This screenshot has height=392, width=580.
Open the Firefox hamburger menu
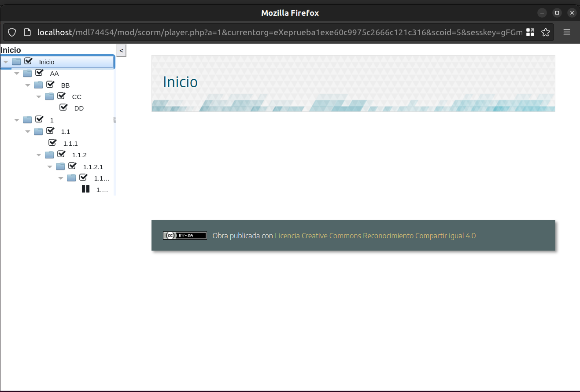tap(567, 32)
